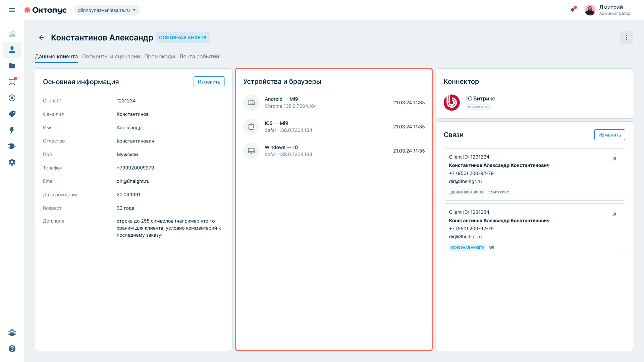This screenshot has width=644, height=362.
Task: Switch to Лента событий tab
Action: (199, 56)
